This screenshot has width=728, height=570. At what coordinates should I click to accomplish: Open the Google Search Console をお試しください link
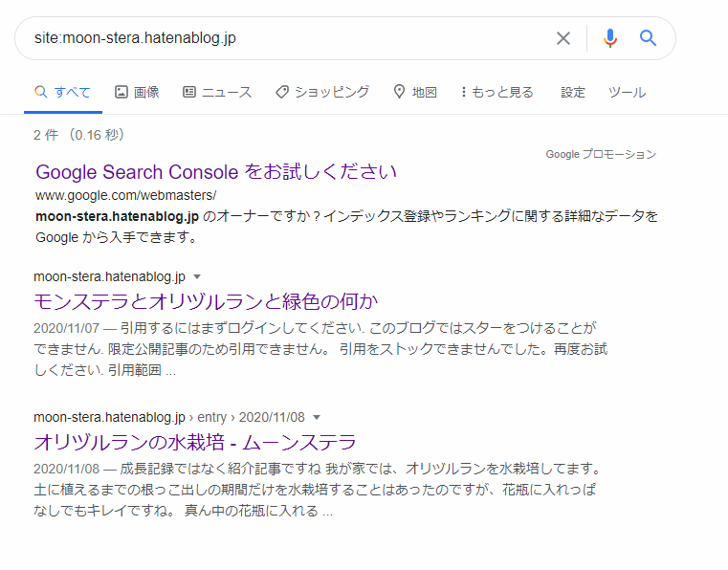tap(216, 172)
